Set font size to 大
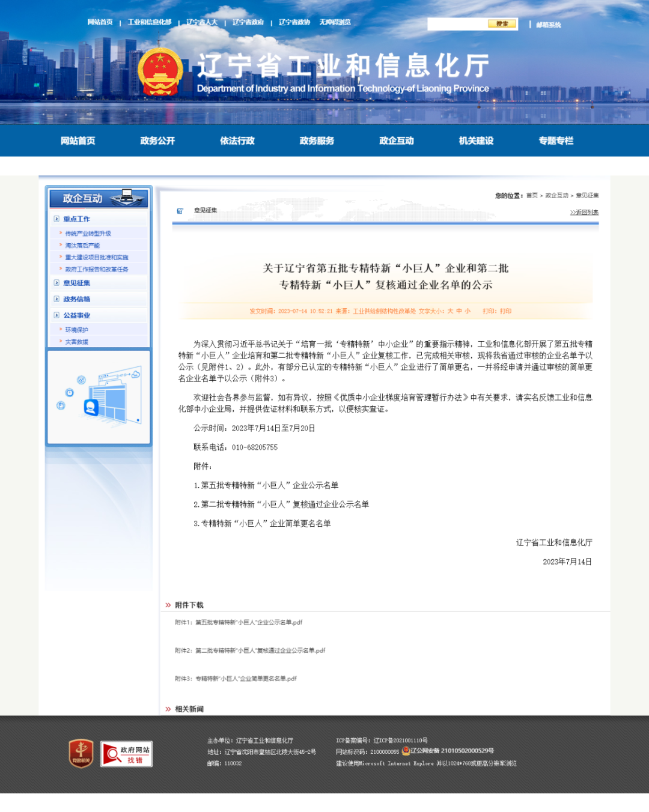The image size is (649, 812). point(450,311)
